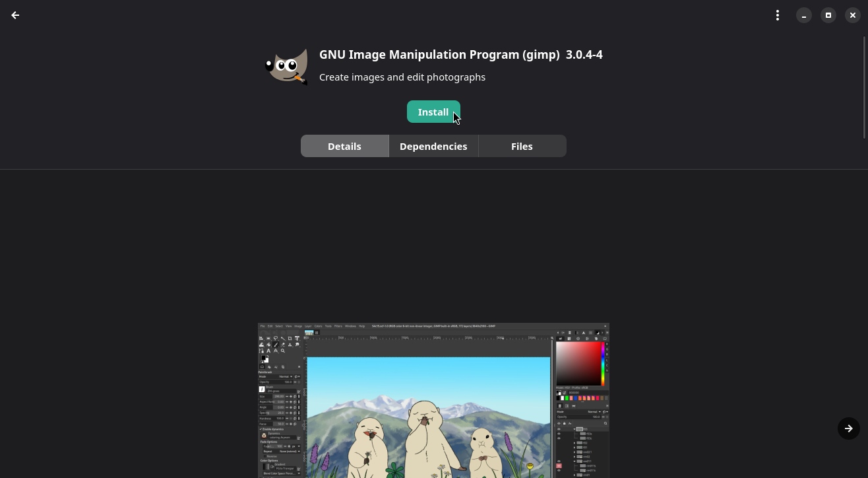Image resolution: width=868 pixels, height=478 pixels.
Task: Select the Details tab
Action: (344, 146)
